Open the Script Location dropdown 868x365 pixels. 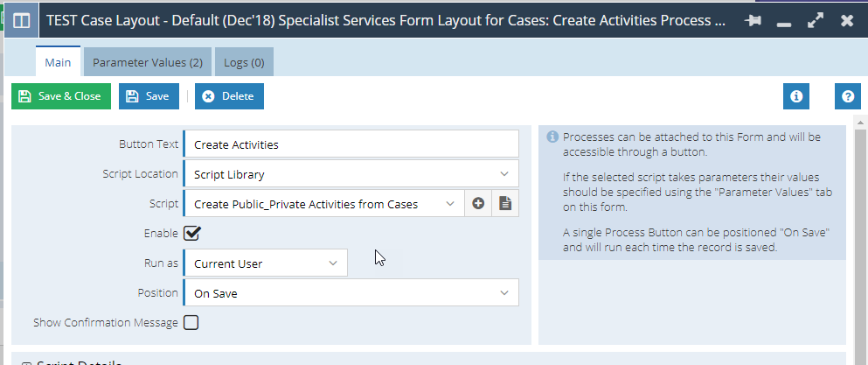pyautogui.click(x=351, y=174)
